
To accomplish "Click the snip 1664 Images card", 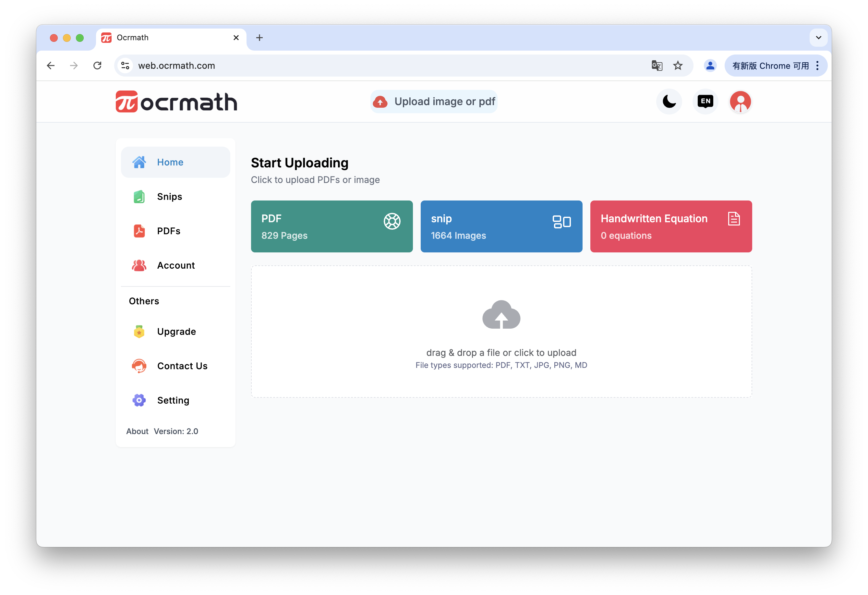I will coord(501,226).
